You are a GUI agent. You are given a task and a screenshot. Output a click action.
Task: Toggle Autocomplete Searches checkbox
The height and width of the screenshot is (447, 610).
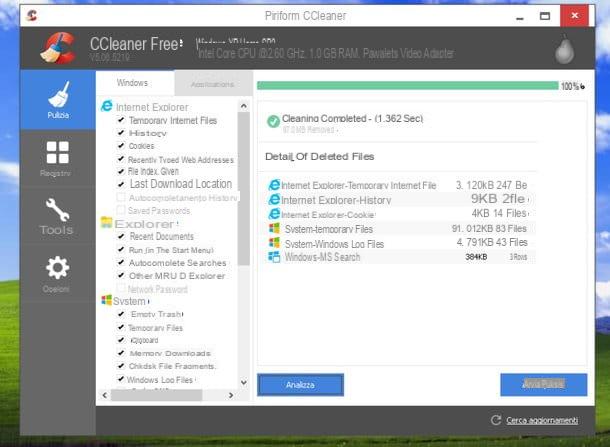[121, 263]
